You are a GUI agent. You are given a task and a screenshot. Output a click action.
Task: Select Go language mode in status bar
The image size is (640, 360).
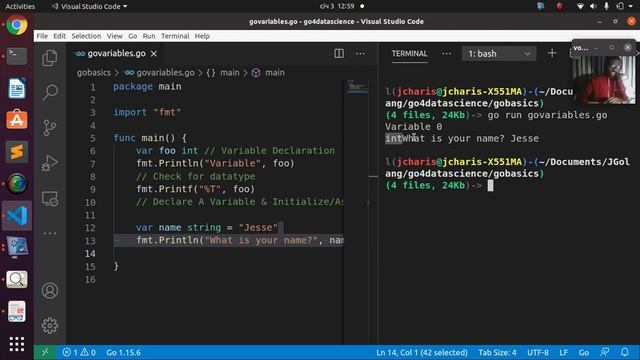pyautogui.click(x=584, y=352)
